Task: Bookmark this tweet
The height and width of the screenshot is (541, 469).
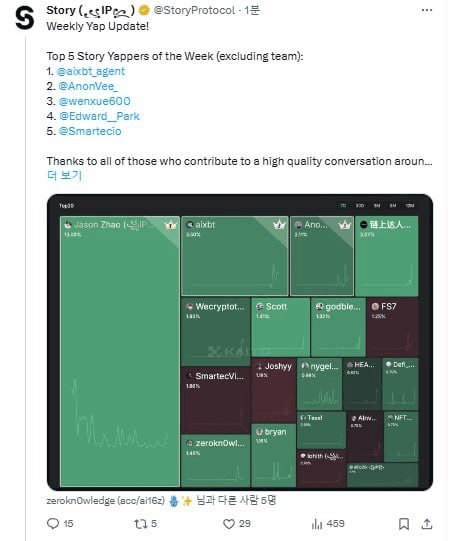Action: 403,524
